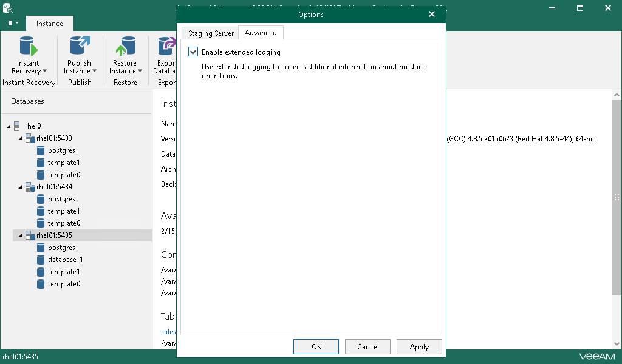
Task: Toggle Enable extended logging checkbox
Action: click(193, 52)
